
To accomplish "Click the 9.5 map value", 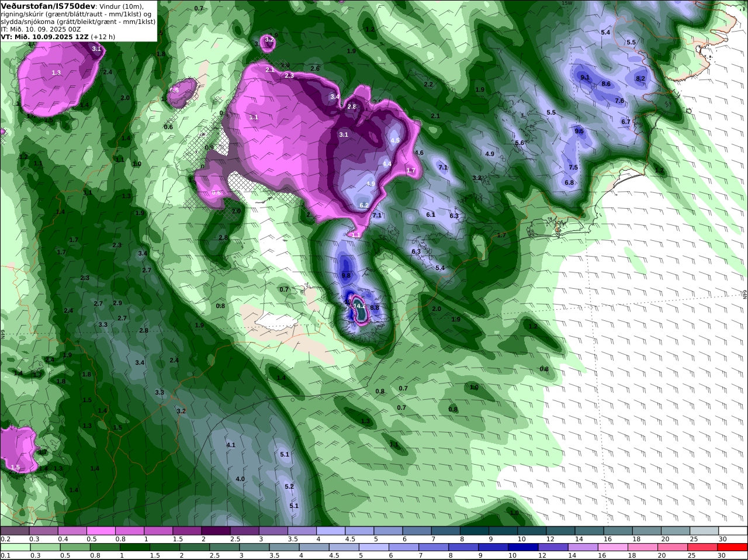I will pos(579,131).
